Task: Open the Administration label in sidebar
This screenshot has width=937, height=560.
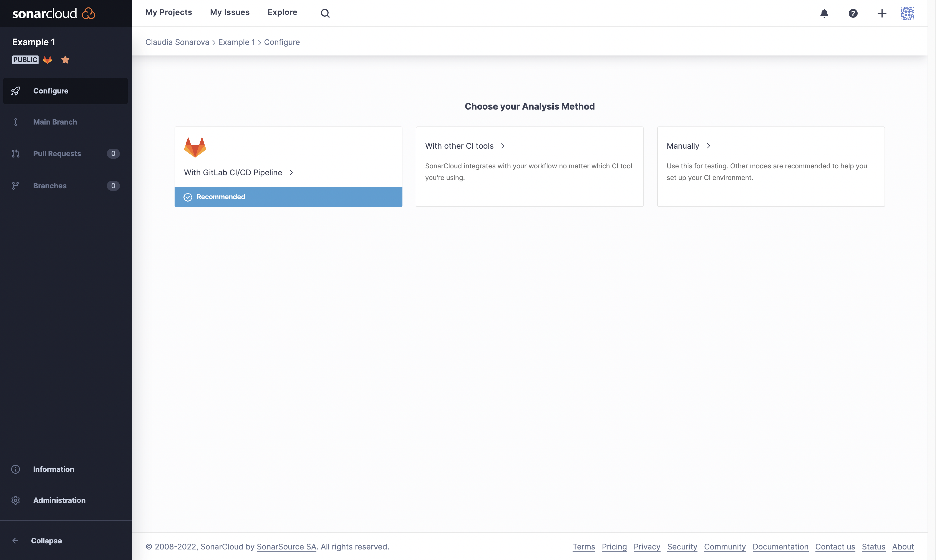Action: [59, 500]
